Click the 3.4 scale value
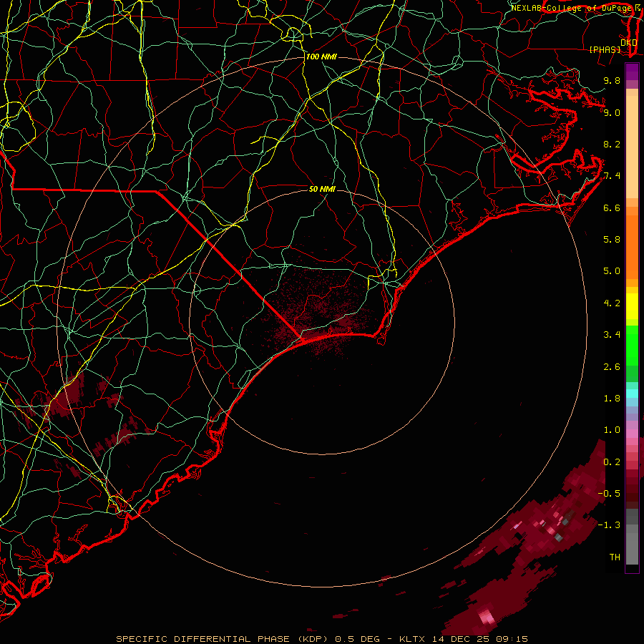The height and width of the screenshot is (644, 644). pyautogui.click(x=612, y=335)
